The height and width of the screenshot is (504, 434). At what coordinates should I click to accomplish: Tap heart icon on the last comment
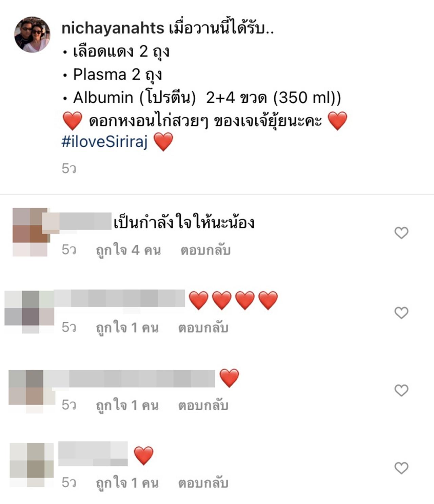(401, 468)
